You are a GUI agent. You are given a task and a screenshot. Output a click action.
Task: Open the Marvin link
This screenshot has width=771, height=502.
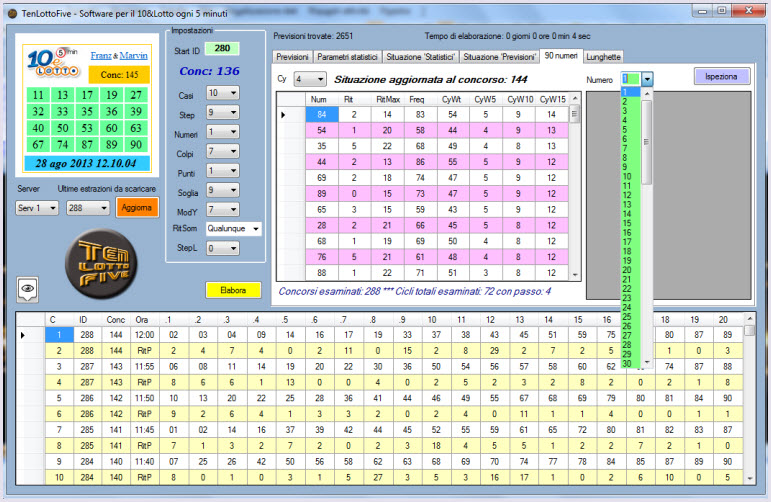(133, 55)
